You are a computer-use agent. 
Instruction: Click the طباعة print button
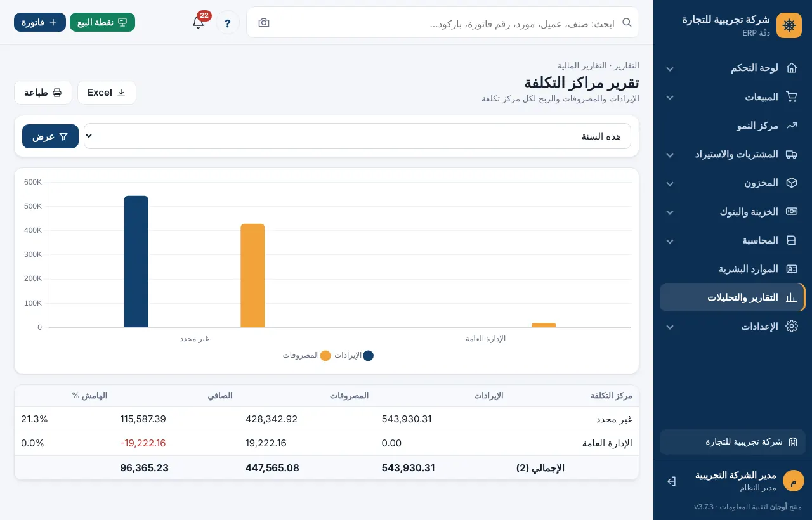click(43, 93)
